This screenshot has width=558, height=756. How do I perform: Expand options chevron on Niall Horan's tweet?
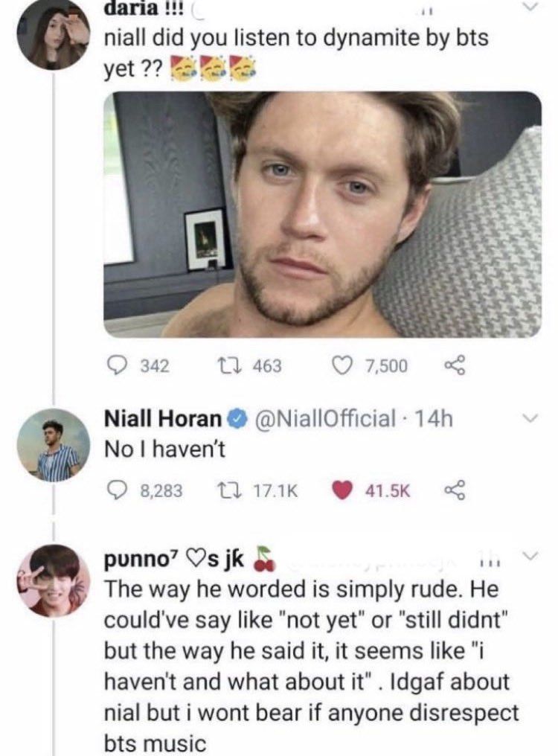(x=531, y=417)
